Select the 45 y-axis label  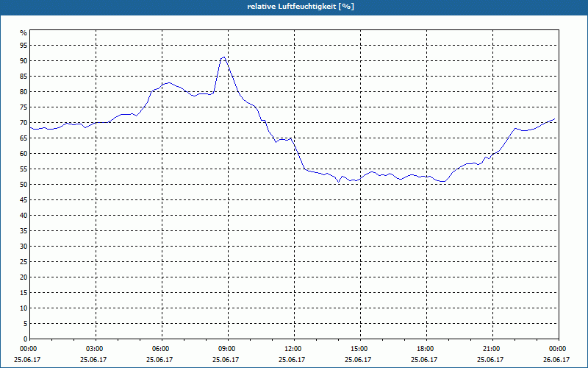(24, 200)
